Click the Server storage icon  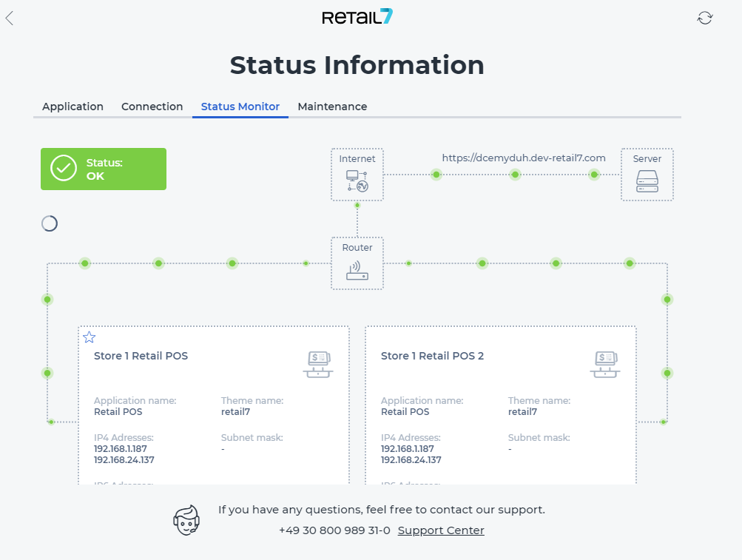point(647,181)
